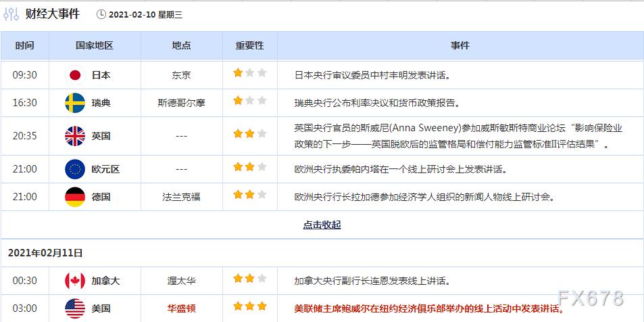Click the 03:00 time cell
Viewport: 644px width, 322px height.
(x=24, y=308)
